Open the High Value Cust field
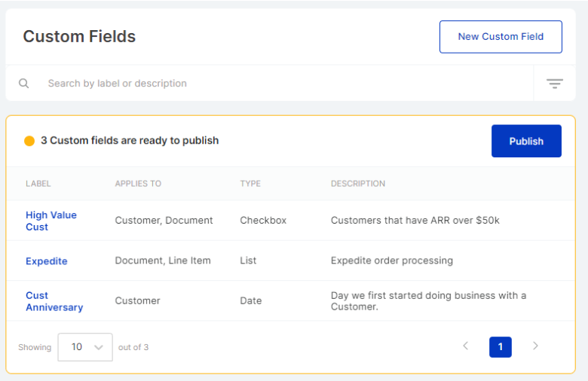The width and height of the screenshot is (588, 381). click(x=51, y=221)
